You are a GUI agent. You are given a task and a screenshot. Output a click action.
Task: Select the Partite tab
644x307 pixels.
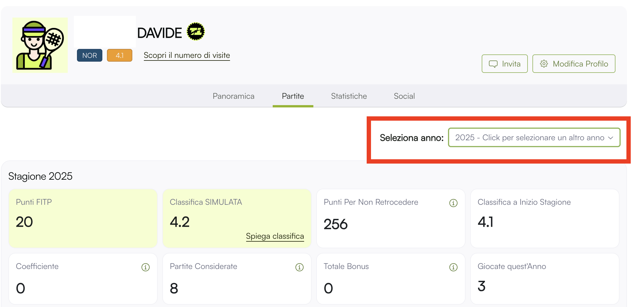[293, 96]
